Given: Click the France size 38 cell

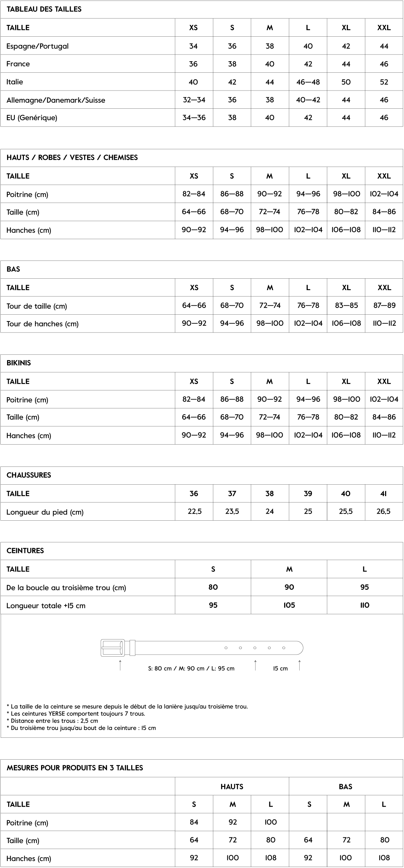Looking at the screenshot, I should point(232,64).
